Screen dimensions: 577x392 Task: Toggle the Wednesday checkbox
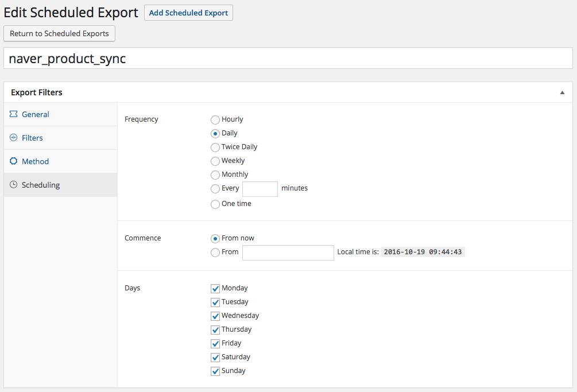coord(215,316)
